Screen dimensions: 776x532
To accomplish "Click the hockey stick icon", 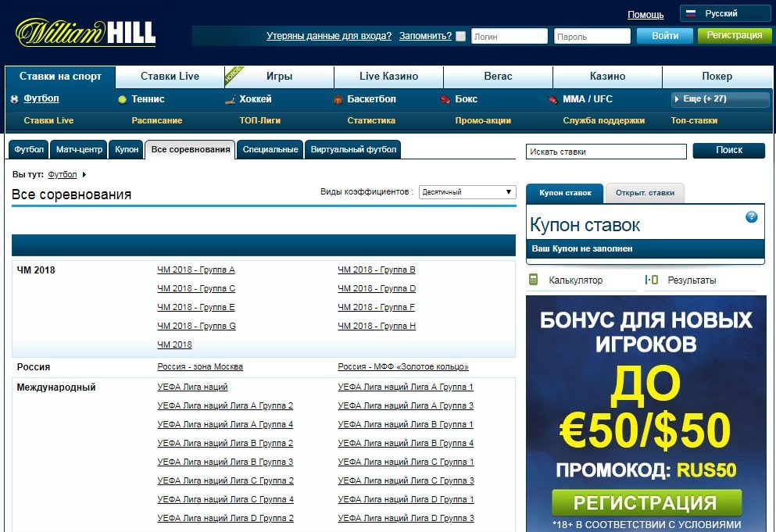I will pos(230,99).
